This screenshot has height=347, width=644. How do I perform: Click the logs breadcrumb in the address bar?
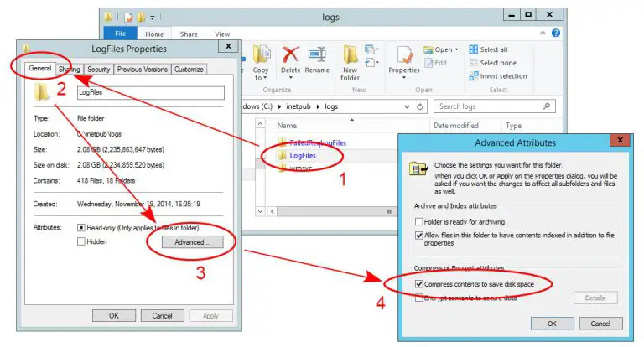331,106
